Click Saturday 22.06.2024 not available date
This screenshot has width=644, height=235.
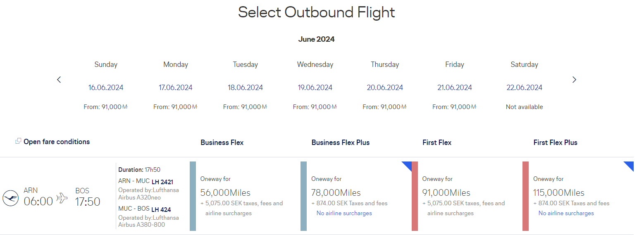pyautogui.click(x=524, y=87)
